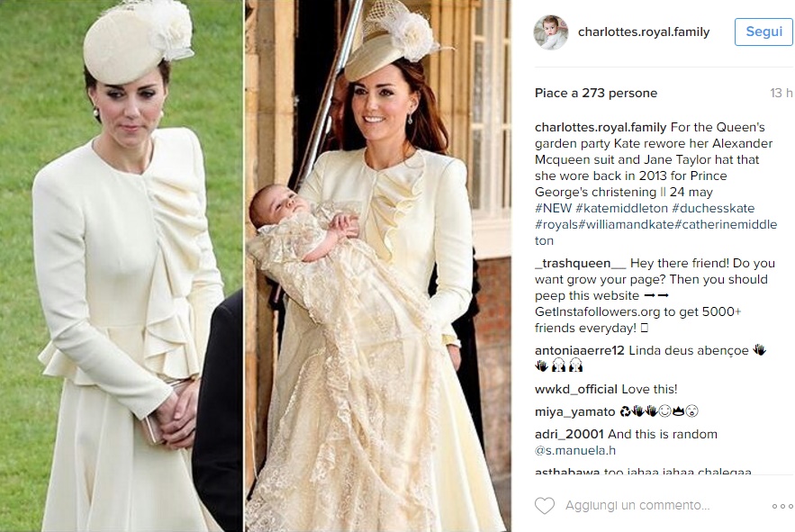Viewport: 795px width, 532px height.
Task: Open the charlottes.royal.family profile avatar
Action: [x=551, y=32]
